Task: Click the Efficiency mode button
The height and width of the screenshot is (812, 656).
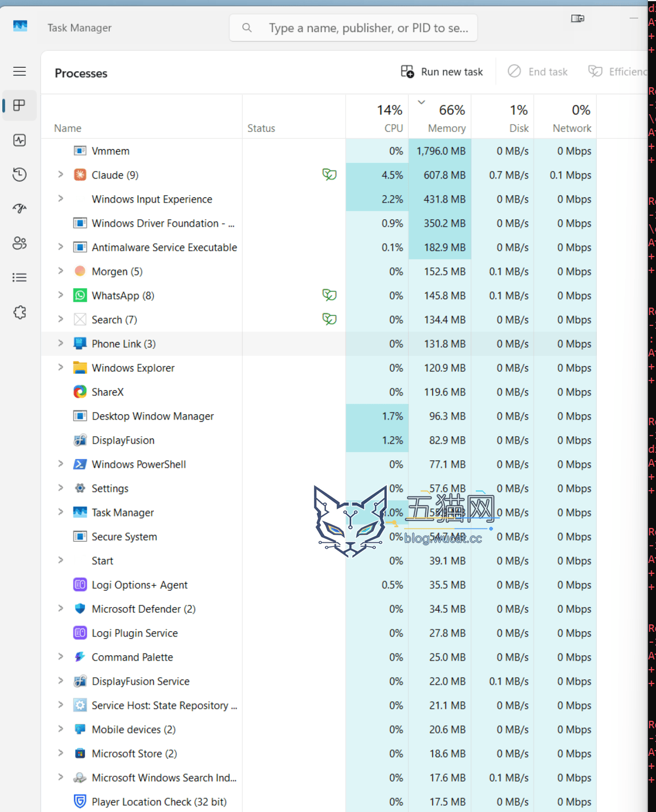Action: coord(618,72)
